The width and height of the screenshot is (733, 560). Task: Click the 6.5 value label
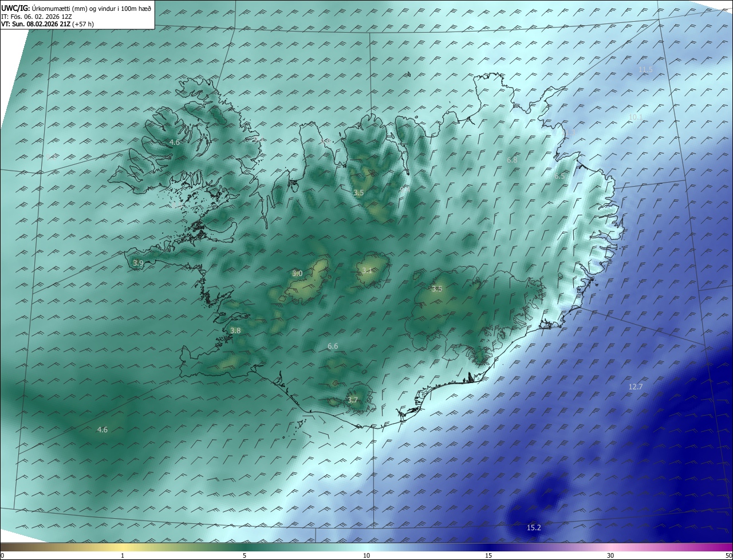[559, 176]
